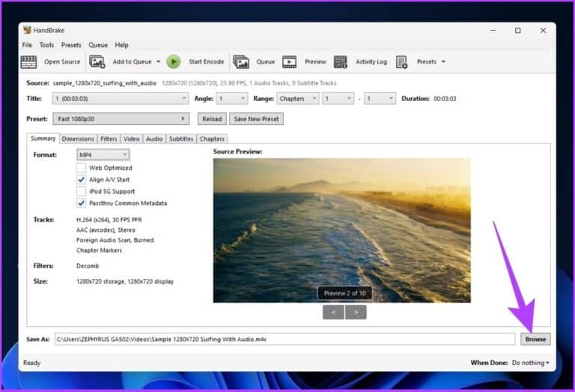
Task: Click the Preview screen icon
Action: click(x=289, y=62)
